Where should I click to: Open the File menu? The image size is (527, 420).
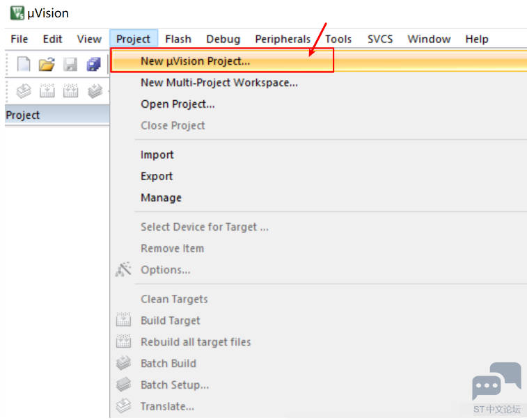click(x=19, y=39)
